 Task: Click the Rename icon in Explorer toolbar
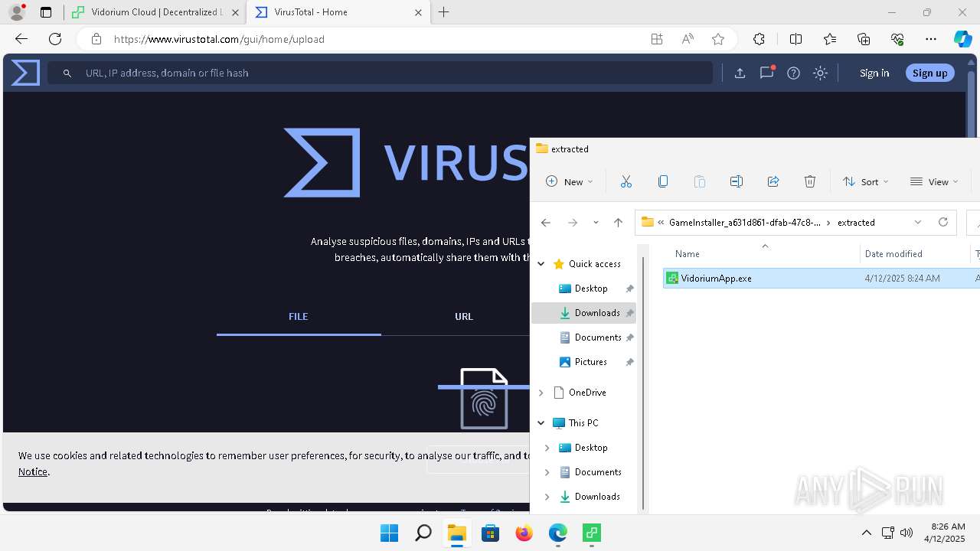click(737, 181)
